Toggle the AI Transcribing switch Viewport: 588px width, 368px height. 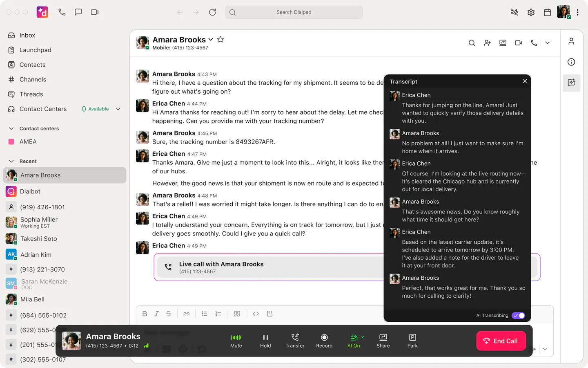coord(519,315)
